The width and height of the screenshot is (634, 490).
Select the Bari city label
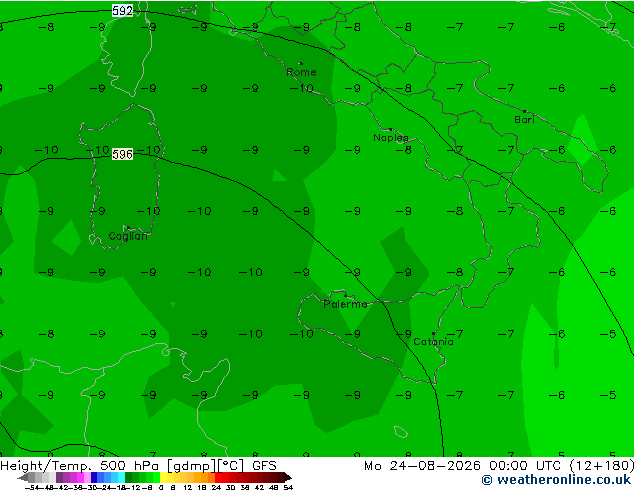[x=524, y=120]
